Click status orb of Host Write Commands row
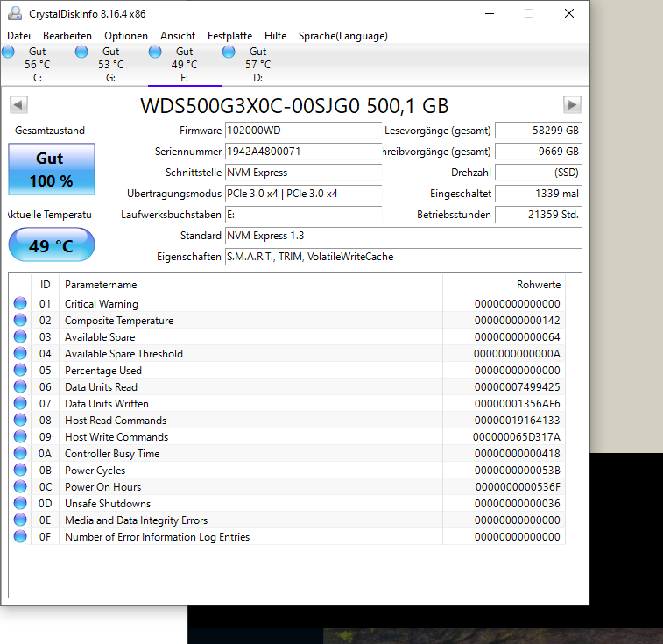 click(x=20, y=436)
